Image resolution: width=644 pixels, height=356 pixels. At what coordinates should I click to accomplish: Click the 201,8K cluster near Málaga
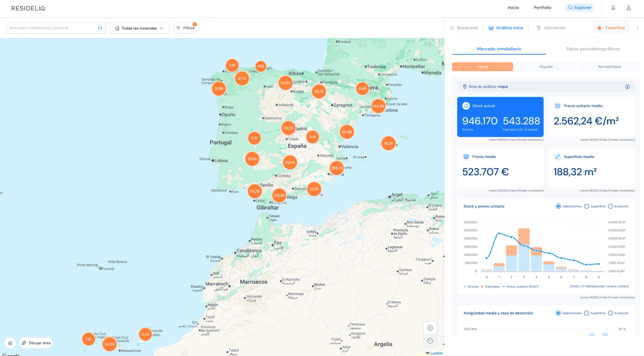click(x=279, y=195)
